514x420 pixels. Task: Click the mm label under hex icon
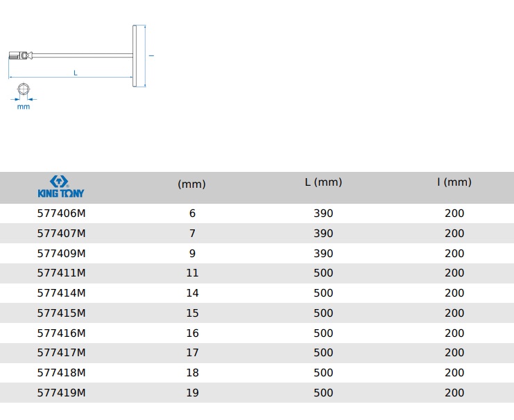(x=24, y=107)
